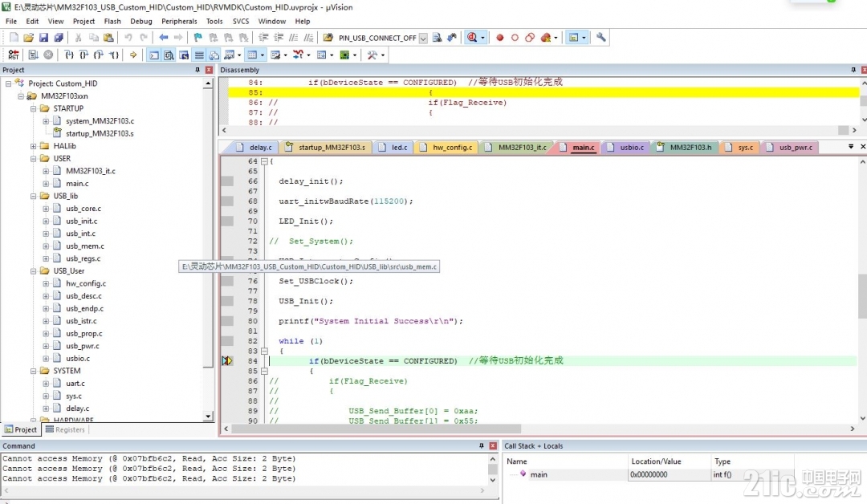Navigate backwards with blue arrow

point(164,38)
